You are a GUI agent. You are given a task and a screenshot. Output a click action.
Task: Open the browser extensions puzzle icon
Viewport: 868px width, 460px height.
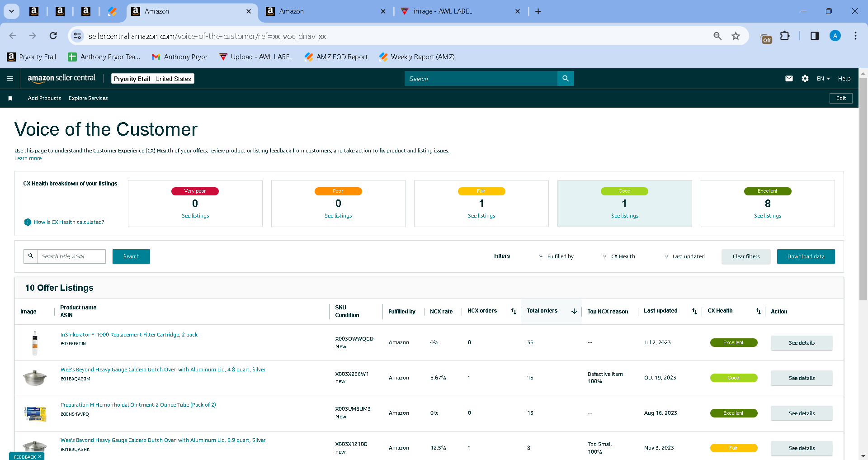tap(785, 36)
